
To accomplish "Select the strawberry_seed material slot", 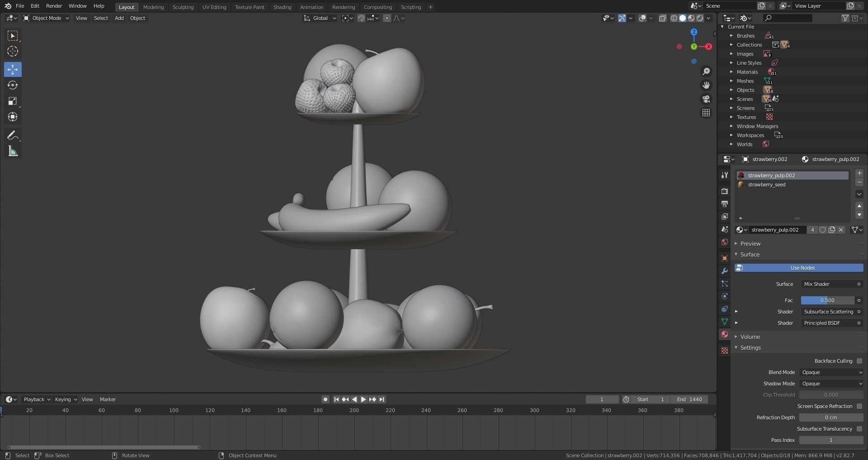I will [792, 185].
